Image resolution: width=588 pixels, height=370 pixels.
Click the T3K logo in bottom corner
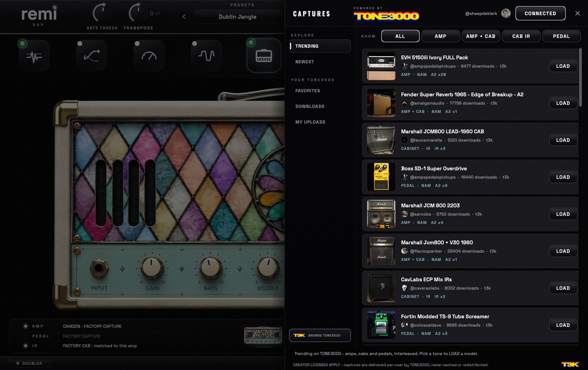point(570,364)
